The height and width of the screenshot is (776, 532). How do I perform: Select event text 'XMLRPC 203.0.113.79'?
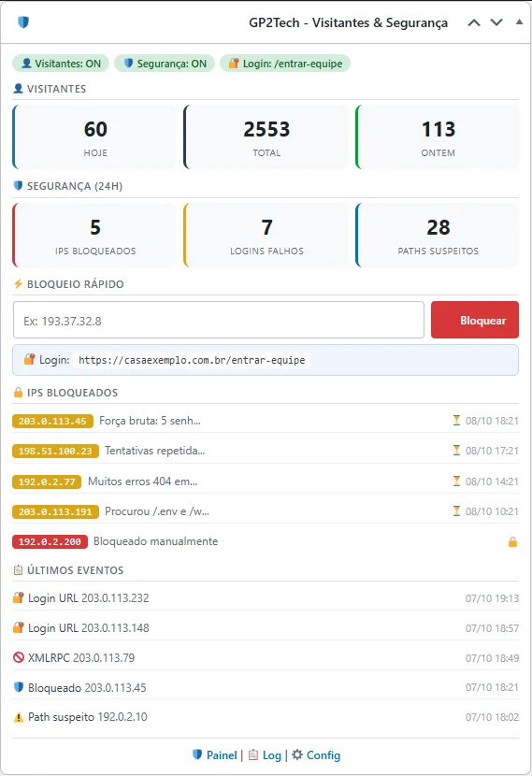tap(81, 657)
